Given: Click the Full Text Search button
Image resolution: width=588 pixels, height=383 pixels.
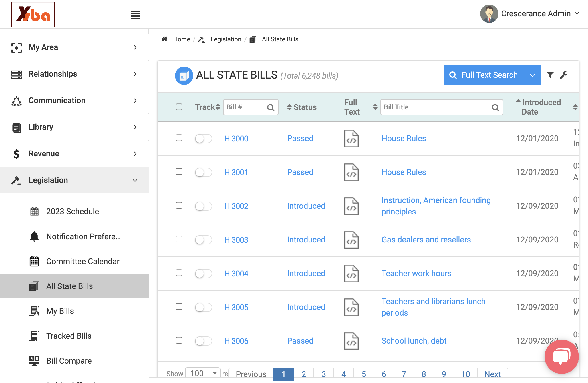Looking at the screenshot, I should (x=484, y=75).
